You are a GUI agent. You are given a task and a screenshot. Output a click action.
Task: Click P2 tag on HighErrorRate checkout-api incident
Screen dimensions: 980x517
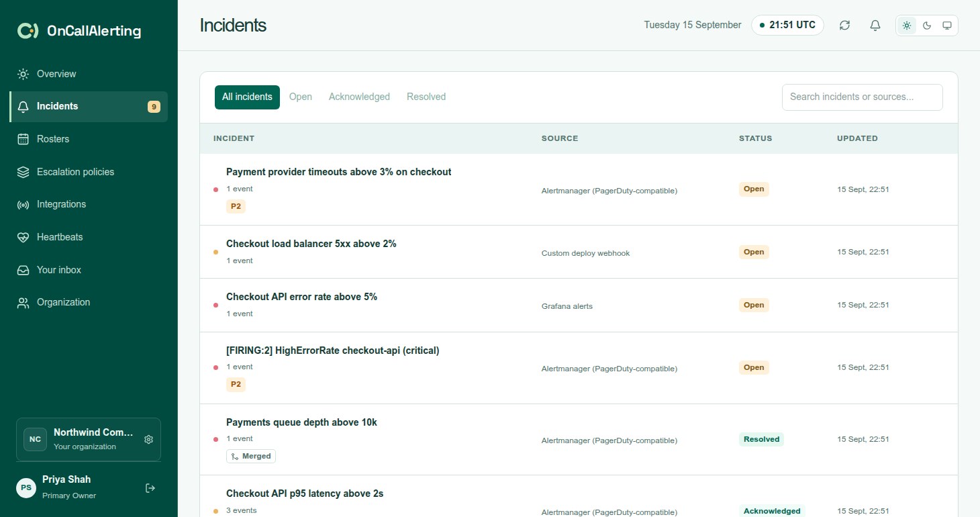(x=236, y=385)
